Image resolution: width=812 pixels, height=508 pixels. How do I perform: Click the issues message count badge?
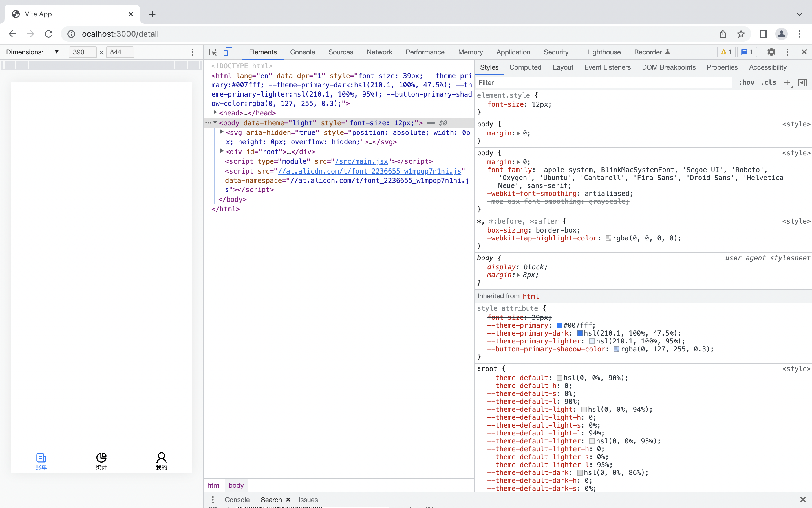pyautogui.click(x=747, y=52)
